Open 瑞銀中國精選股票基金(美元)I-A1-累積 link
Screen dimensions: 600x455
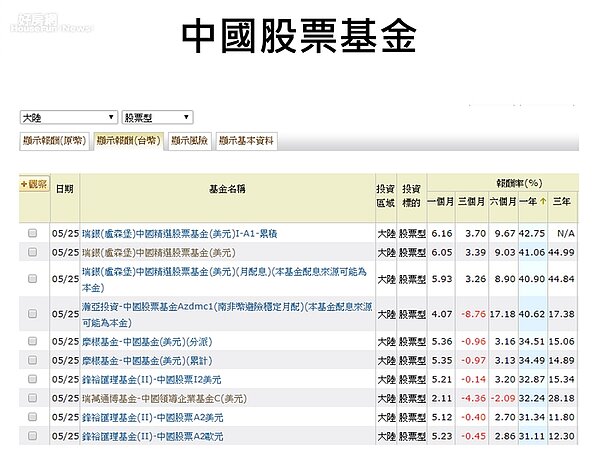pyautogui.click(x=179, y=233)
